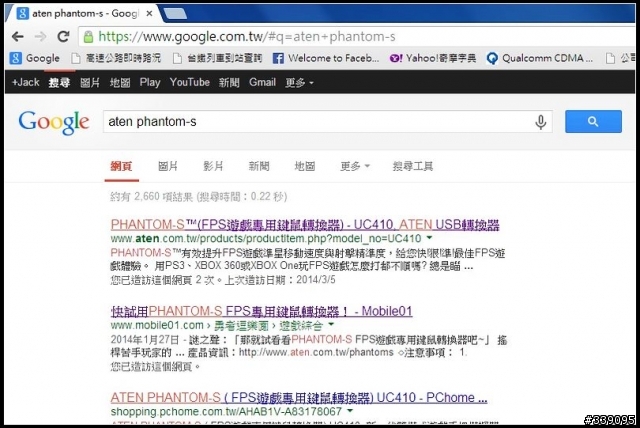Click the aten phantom-s browser tab

point(82,13)
